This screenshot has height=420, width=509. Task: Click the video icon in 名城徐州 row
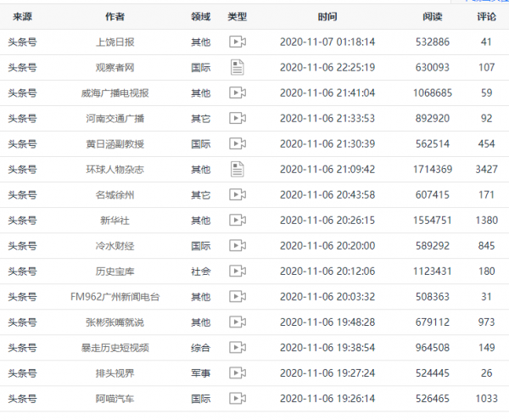[238, 195]
